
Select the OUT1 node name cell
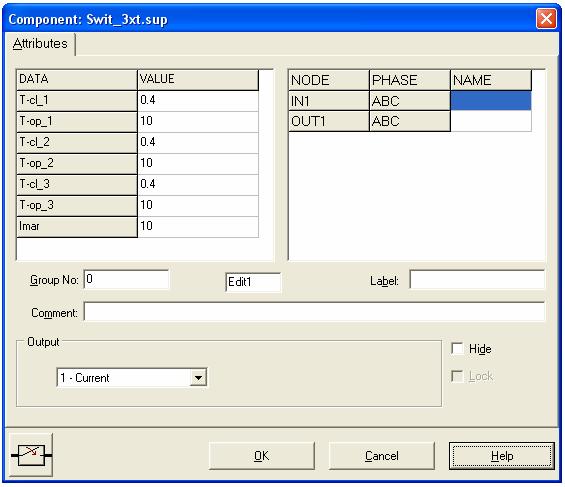tap(491, 121)
